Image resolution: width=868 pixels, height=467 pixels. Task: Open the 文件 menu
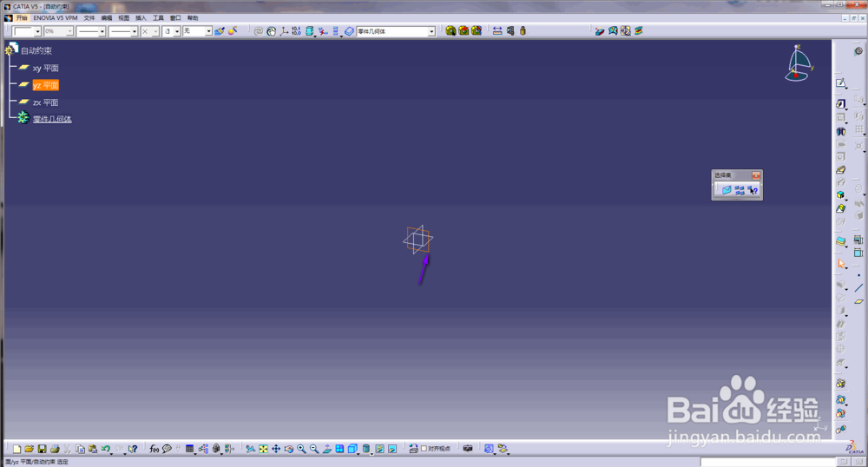[x=89, y=17]
